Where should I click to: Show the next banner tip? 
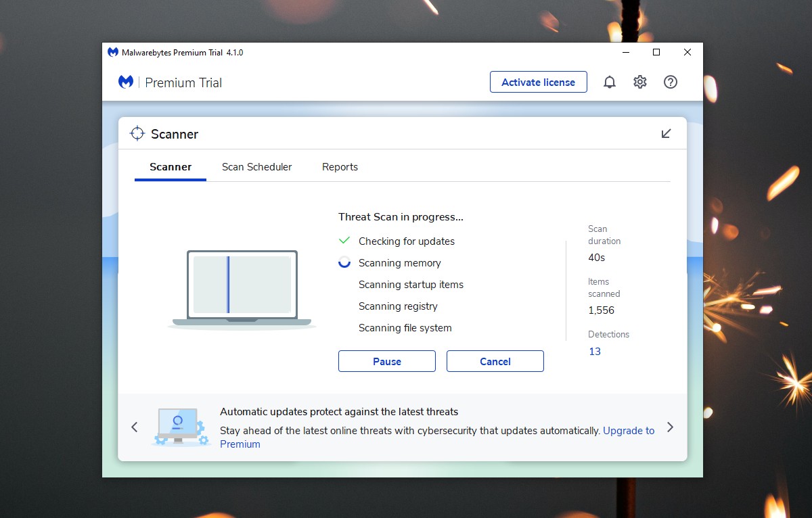tap(671, 427)
